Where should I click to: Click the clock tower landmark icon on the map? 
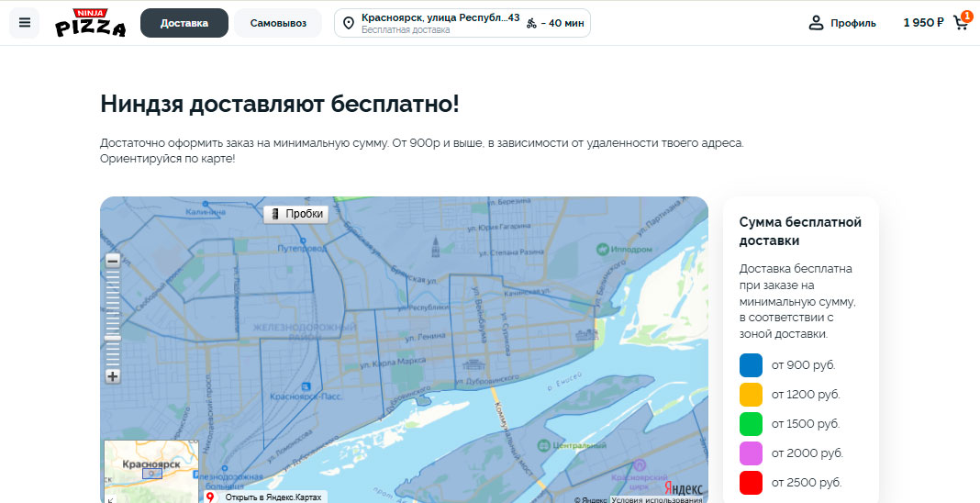(436, 246)
